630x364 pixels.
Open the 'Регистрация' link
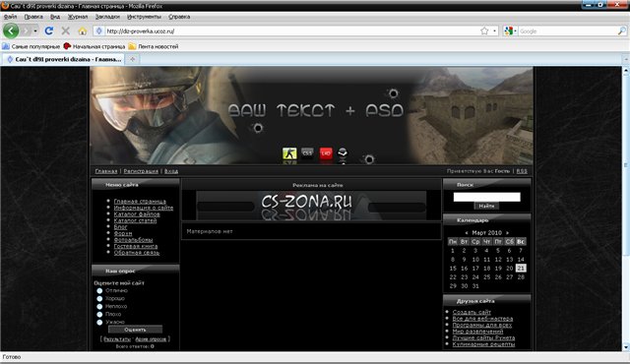point(141,171)
